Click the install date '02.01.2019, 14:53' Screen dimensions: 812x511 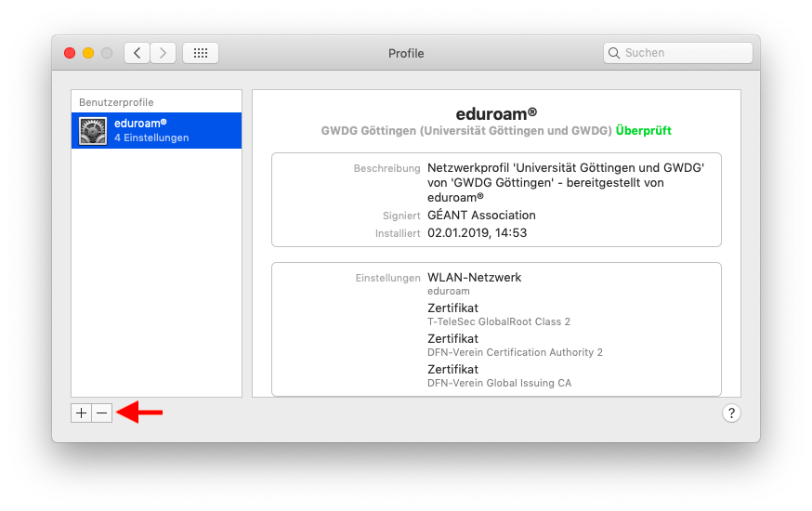[x=477, y=233]
